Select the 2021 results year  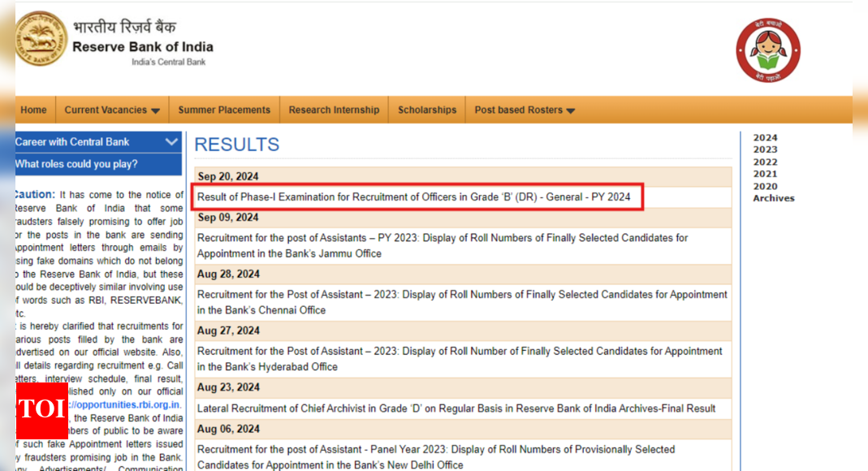pos(765,174)
